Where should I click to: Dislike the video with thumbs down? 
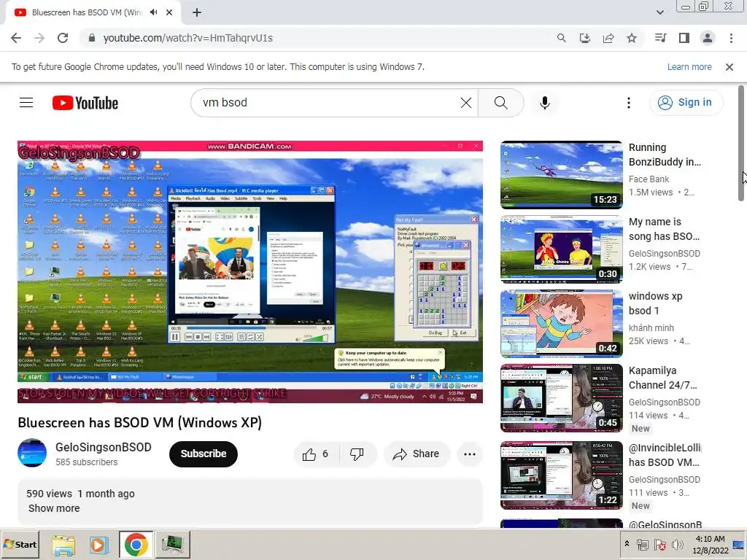point(357,454)
